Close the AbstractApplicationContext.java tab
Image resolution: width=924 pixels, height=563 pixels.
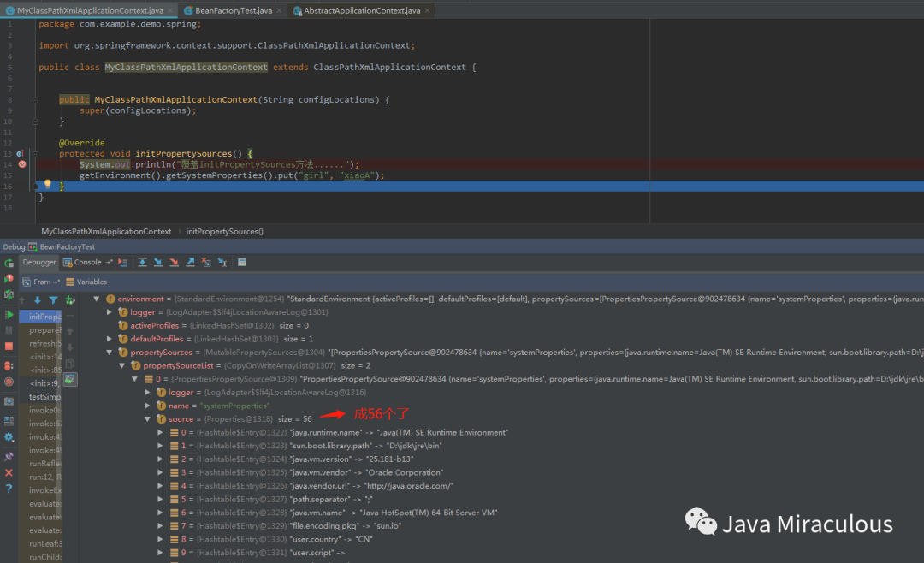(427, 10)
